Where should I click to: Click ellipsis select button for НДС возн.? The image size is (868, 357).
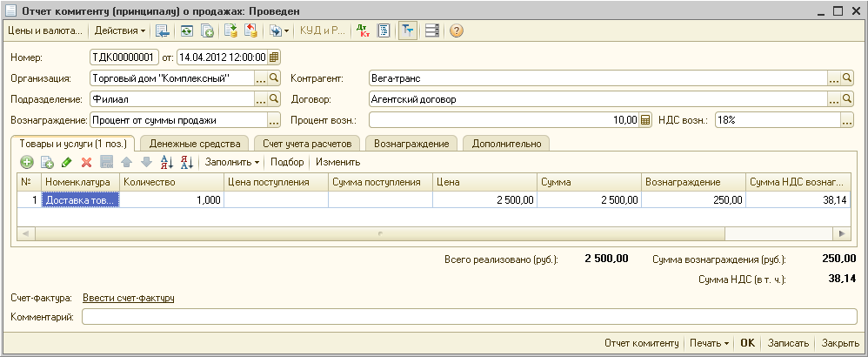click(847, 120)
